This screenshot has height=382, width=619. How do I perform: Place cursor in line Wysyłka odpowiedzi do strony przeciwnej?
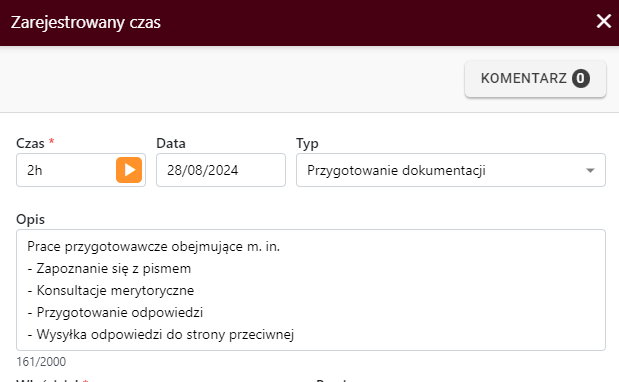click(x=160, y=335)
